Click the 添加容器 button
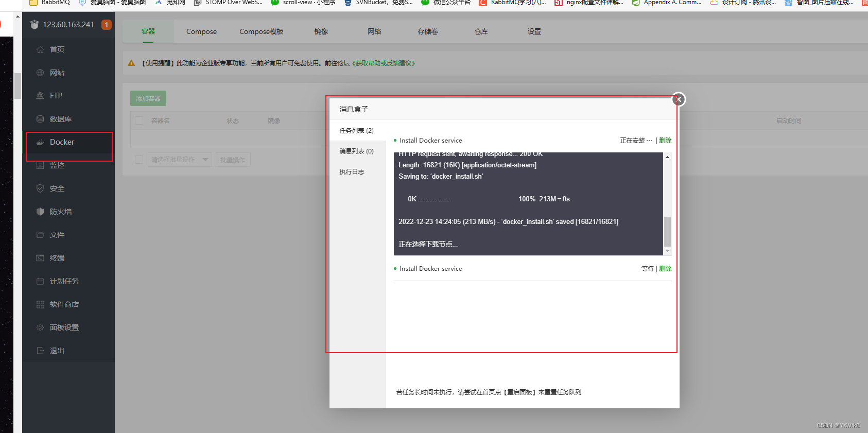Screen dimensions: 868x433 (x=148, y=98)
